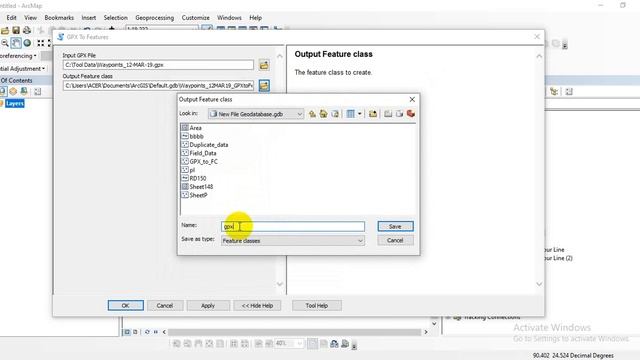
Task: Click the Tool Help button
Action: 317,305
